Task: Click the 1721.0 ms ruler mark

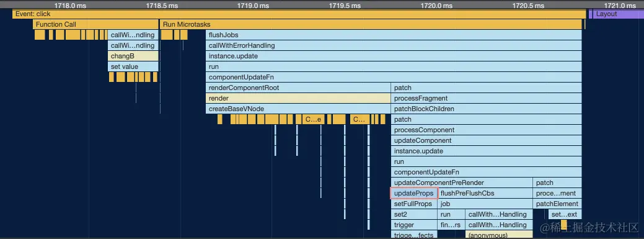Action: click(x=620, y=6)
